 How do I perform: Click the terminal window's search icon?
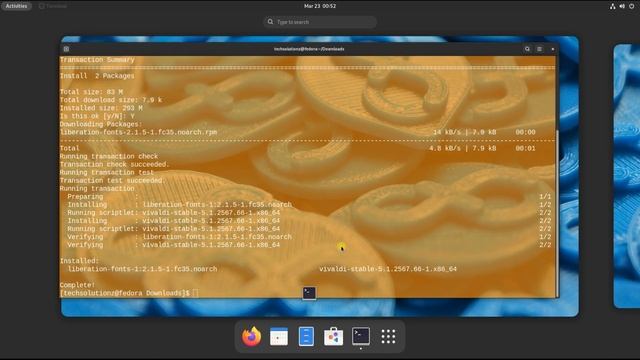tap(527, 49)
